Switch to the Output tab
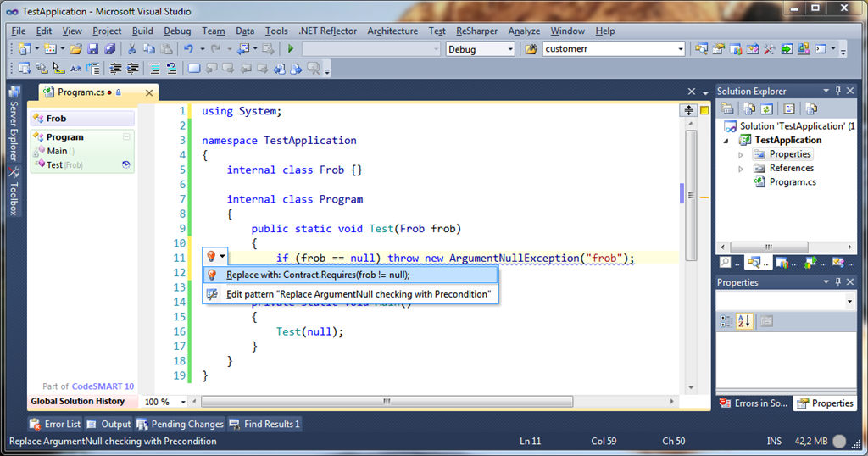This screenshot has height=456, width=868. pos(109,424)
